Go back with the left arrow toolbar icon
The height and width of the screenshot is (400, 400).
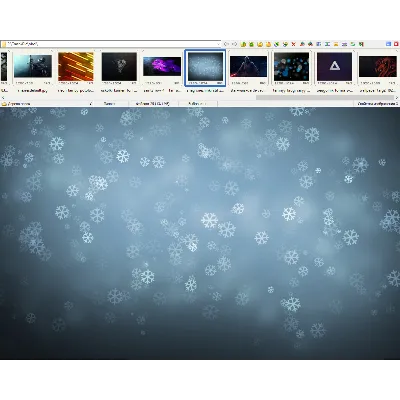pos(226,44)
